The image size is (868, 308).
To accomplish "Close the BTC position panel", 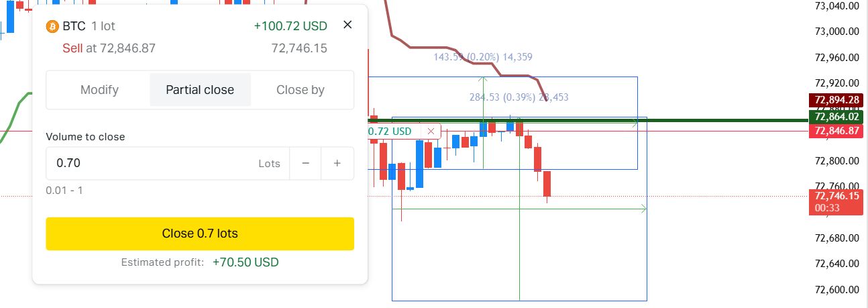I will [347, 25].
